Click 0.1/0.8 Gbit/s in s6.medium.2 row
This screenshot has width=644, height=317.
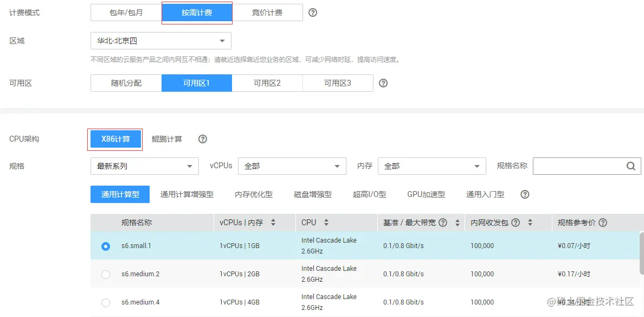pos(404,274)
